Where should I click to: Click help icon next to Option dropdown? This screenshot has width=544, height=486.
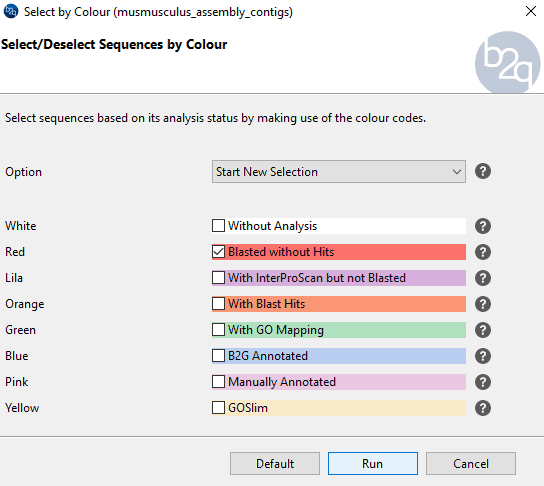point(483,171)
